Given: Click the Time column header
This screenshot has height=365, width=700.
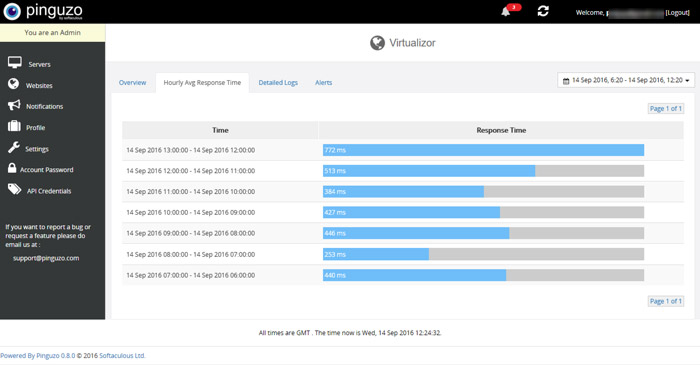Looking at the screenshot, I should 220,130.
